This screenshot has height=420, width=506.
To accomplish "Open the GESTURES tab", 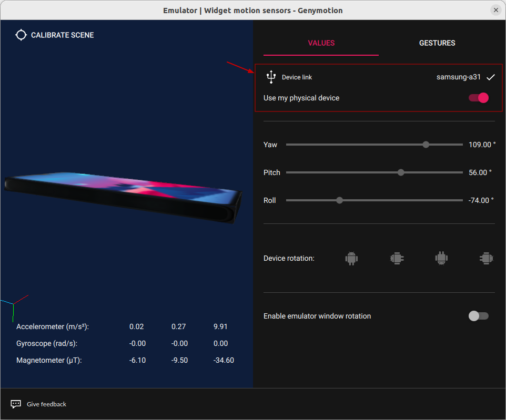I will [437, 43].
